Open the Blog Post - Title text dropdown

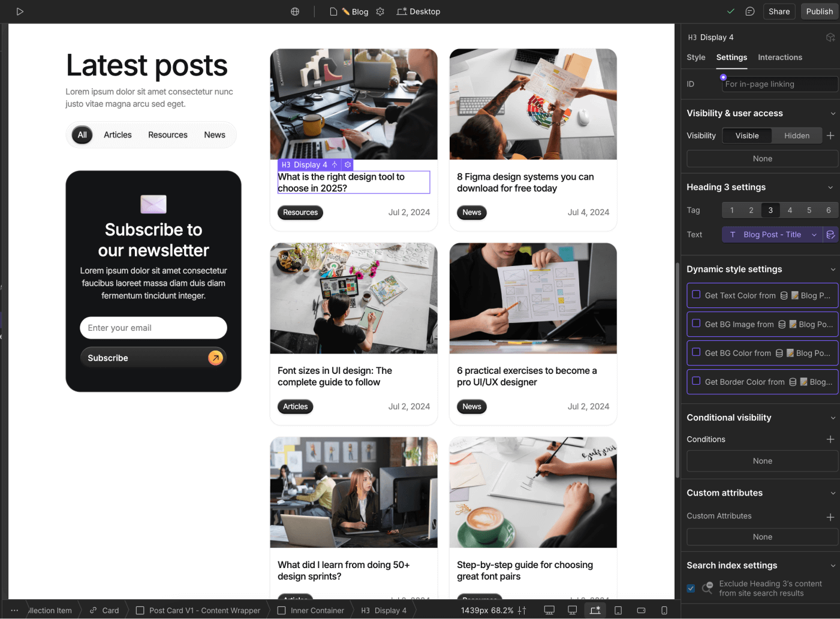tap(814, 234)
